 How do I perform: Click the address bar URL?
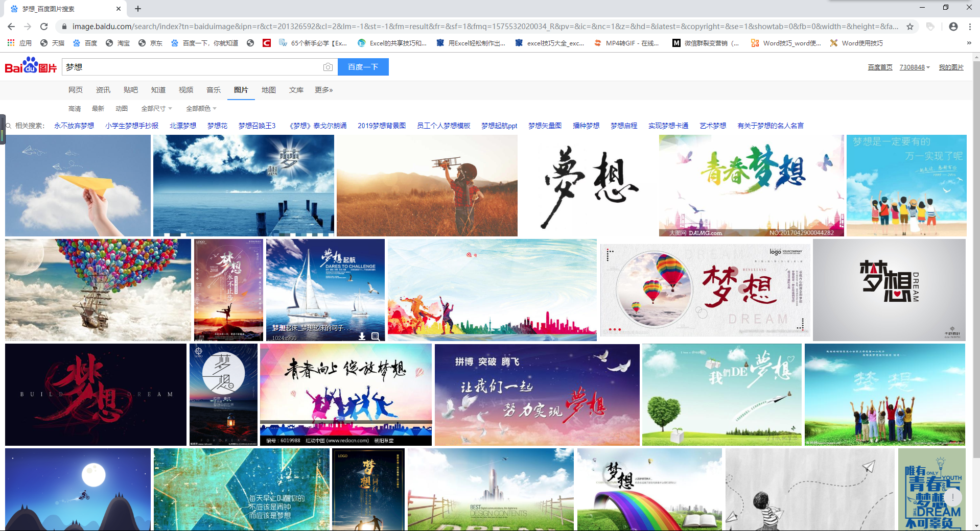(484, 27)
